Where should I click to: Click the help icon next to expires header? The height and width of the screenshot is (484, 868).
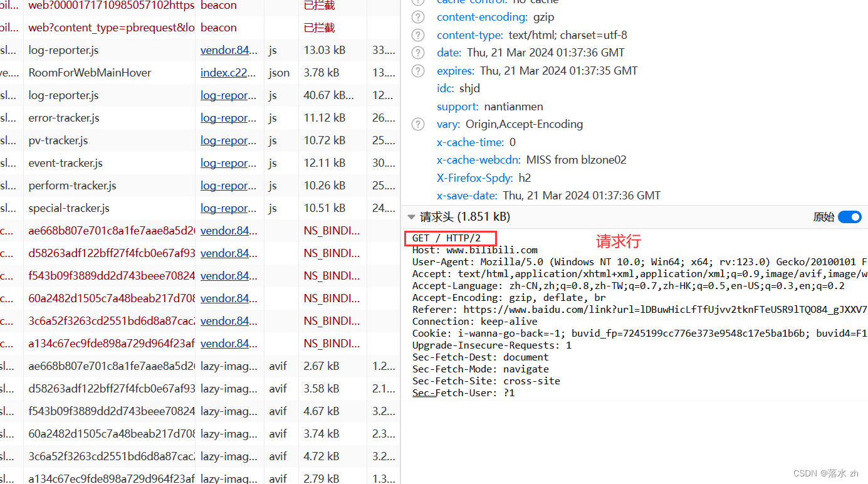[418, 71]
